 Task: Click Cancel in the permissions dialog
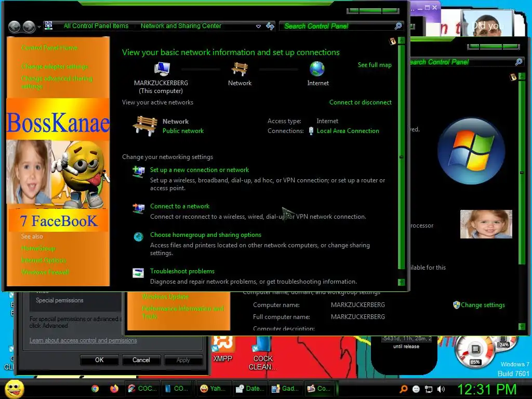click(x=141, y=360)
